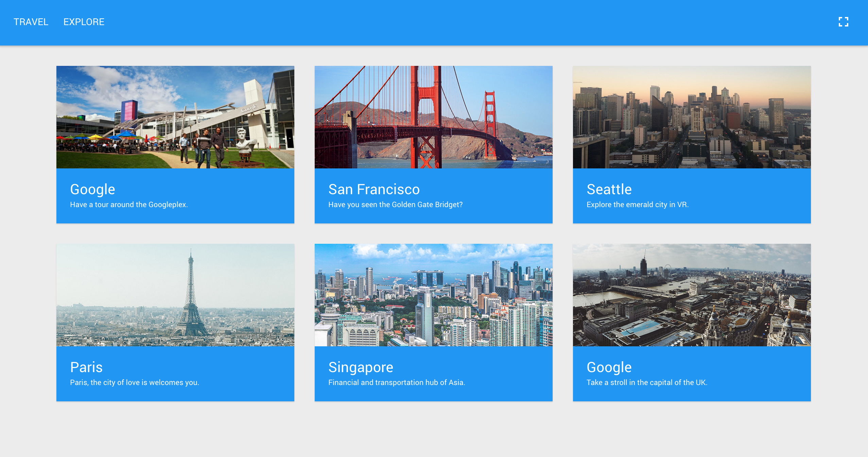
Task: Open the Googleplex campus photo
Action: [x=175, y=117]
